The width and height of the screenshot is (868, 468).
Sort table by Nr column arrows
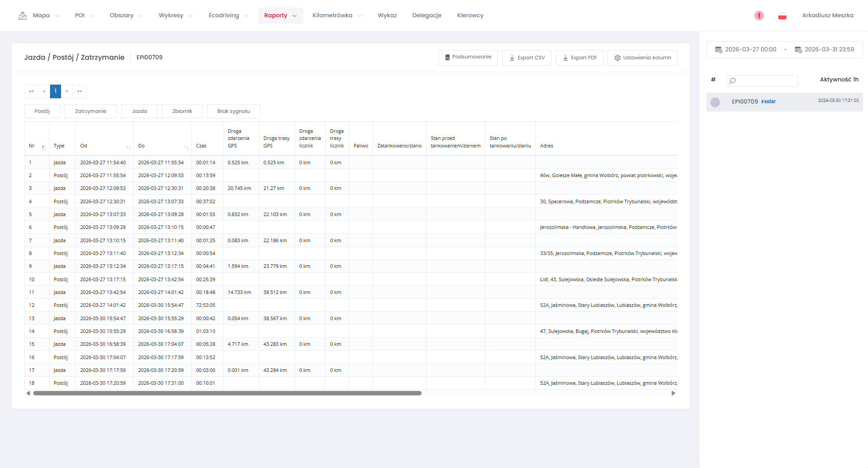43,147
